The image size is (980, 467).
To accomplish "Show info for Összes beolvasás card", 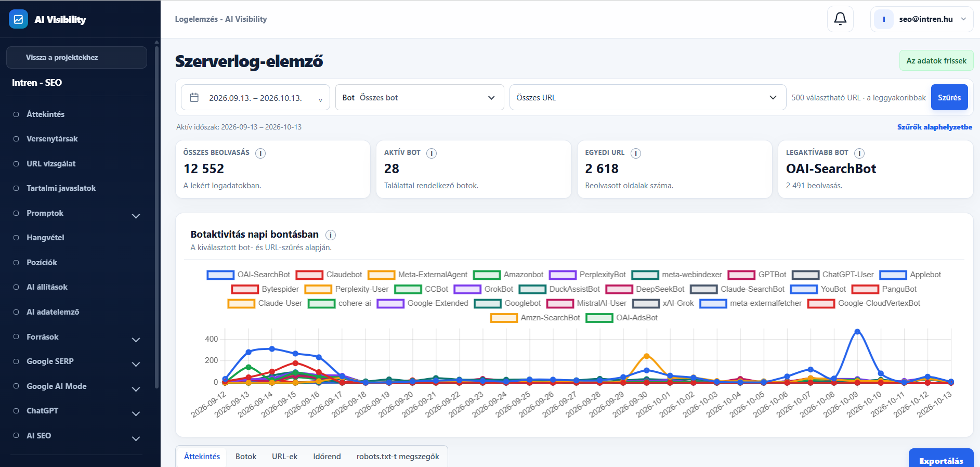I will pos(260,153).
